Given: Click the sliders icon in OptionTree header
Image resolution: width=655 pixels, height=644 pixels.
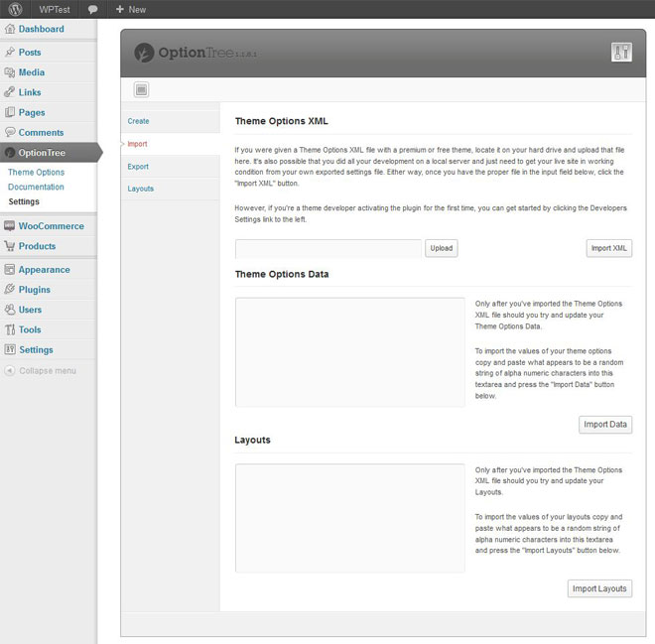Looking at the screenshot, I should coord(621,53).
